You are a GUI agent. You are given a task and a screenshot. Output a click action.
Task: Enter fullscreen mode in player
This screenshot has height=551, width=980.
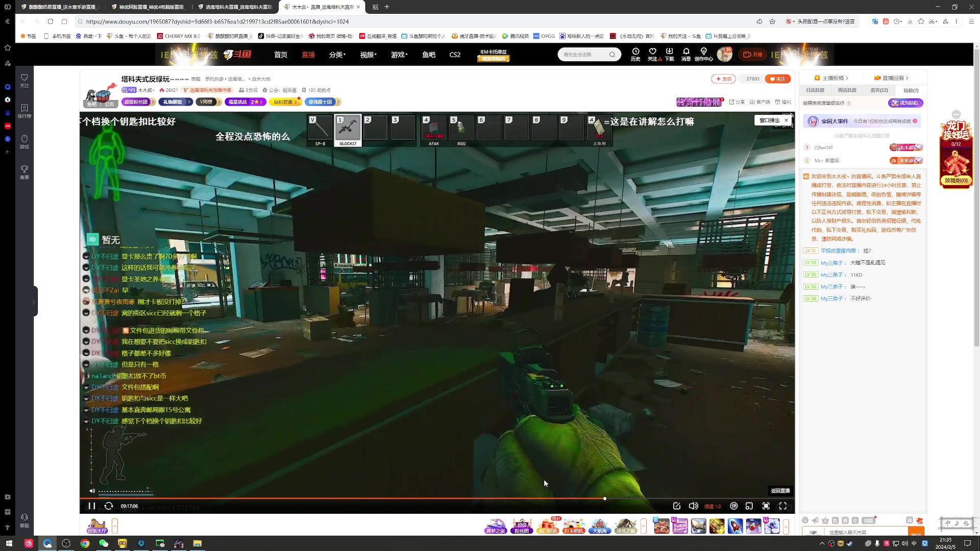(783, 506)
